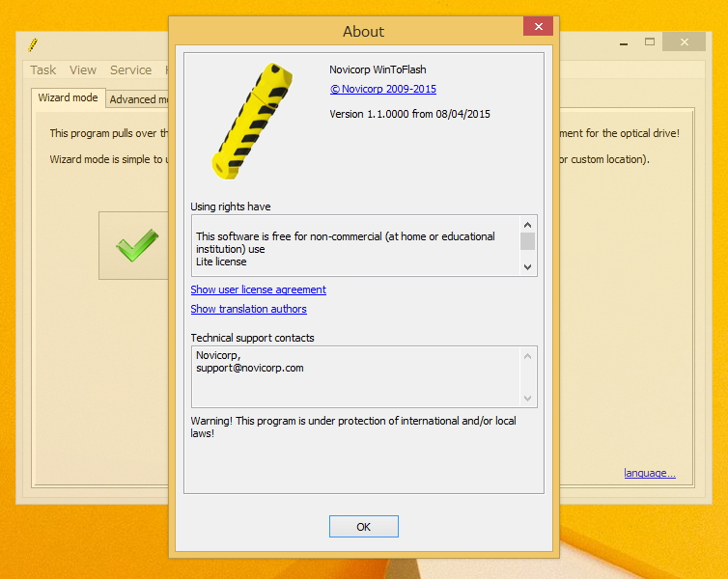
Task: Close the WinToFlash main window
Action: (x=684, y=42)
